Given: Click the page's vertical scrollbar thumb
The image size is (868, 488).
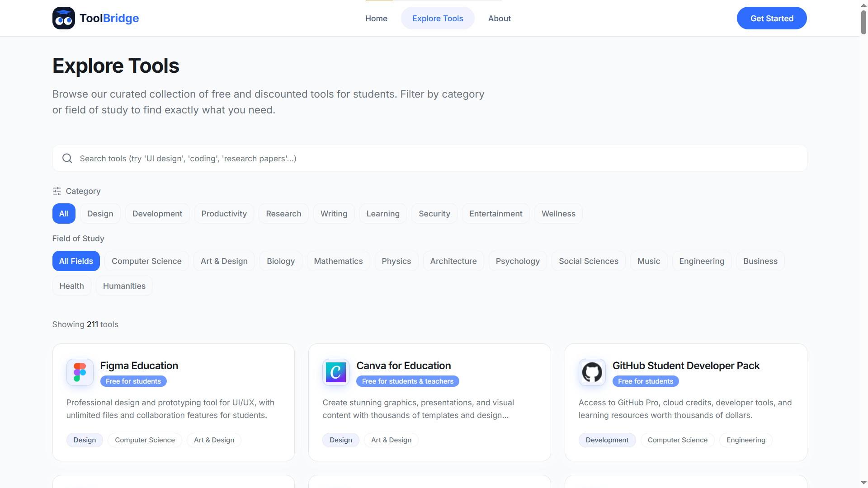Looking at the screenshot, I should pyautogui.click(x=863, y=22).
